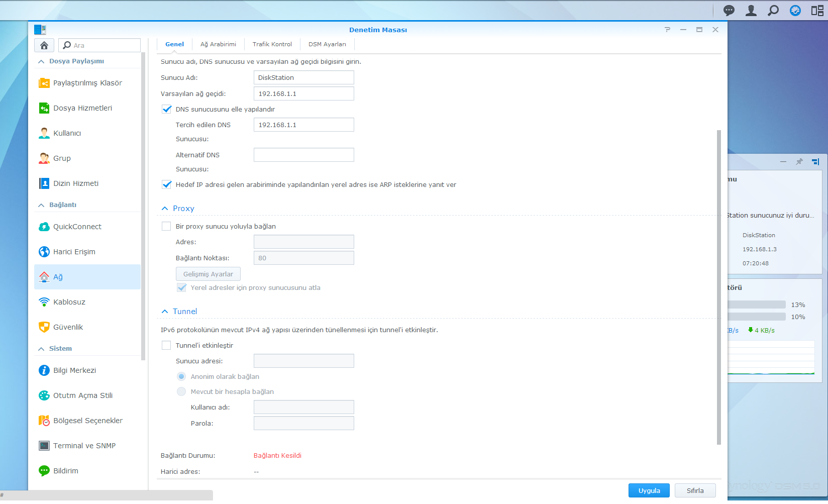Select Kablosuz wireless settings

(x=69, y=302)
